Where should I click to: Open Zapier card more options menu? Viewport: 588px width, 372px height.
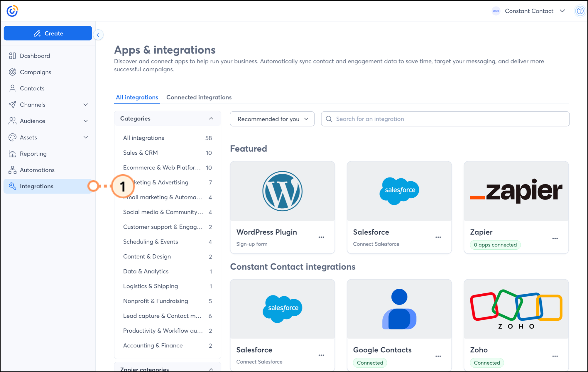click(x=555, y=238)
